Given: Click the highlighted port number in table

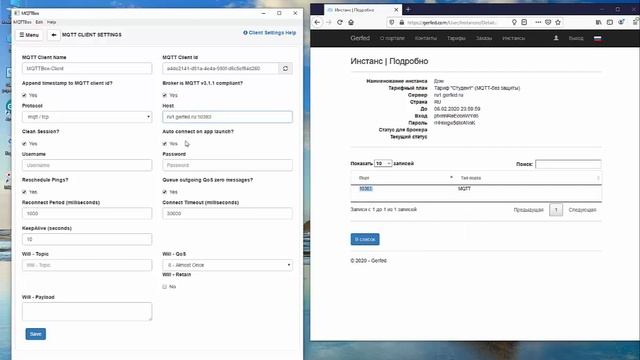Looking at the screenshot, I should tap(366, 189).
